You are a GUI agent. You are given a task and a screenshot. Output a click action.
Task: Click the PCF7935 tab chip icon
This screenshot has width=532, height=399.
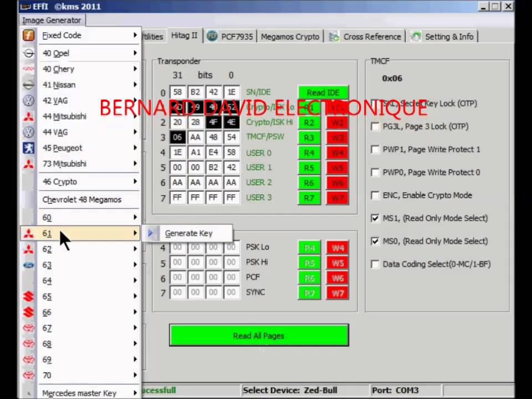(x=212, y=36)
